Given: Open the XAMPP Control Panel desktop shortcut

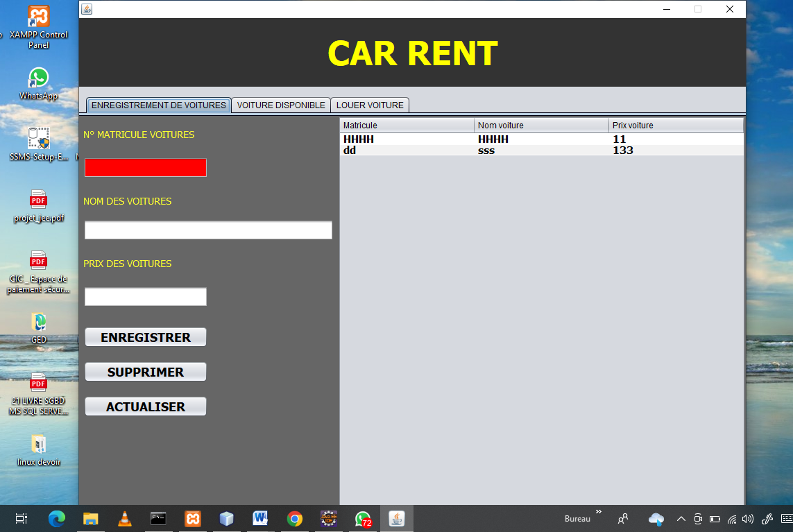Looking at the screenshot, I should [38, 17].
